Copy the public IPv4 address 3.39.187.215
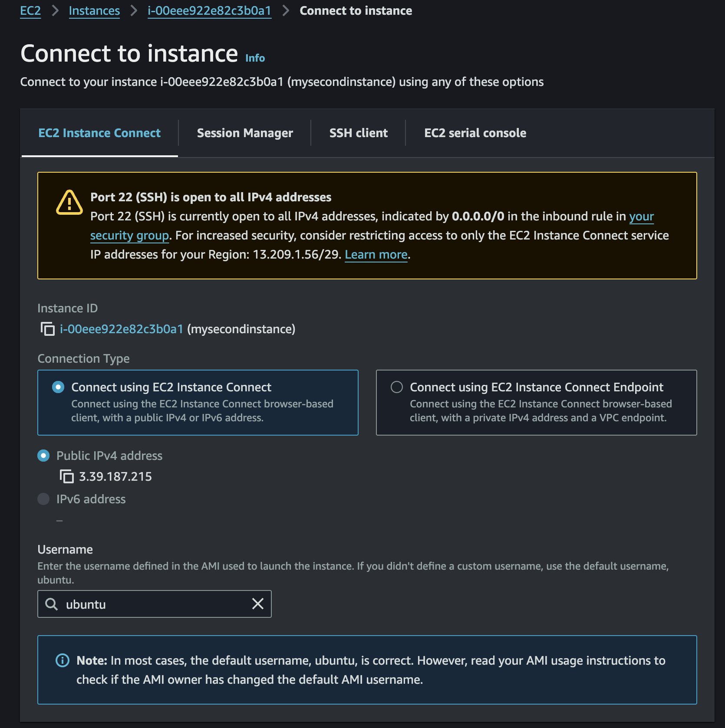The width and height of the screenshot is (725, 728). click(x=67, y=476)
